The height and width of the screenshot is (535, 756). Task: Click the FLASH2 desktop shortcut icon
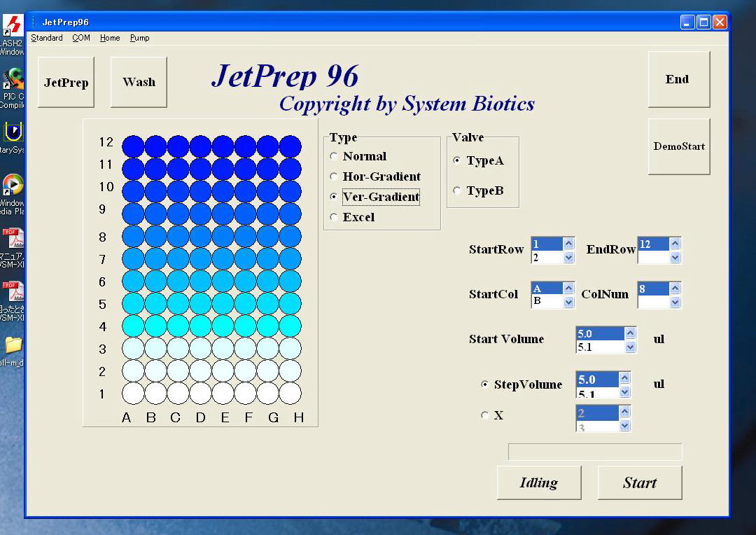12,27
